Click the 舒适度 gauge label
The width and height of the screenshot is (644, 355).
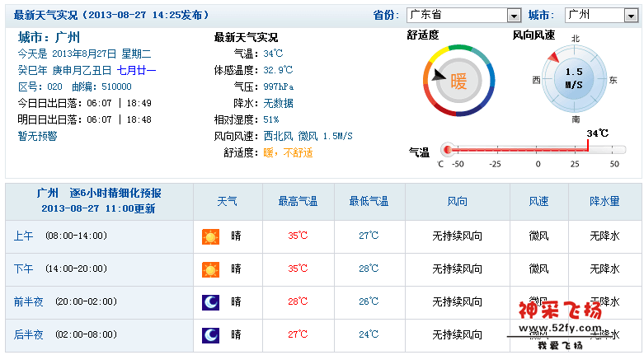pos(423,35)
